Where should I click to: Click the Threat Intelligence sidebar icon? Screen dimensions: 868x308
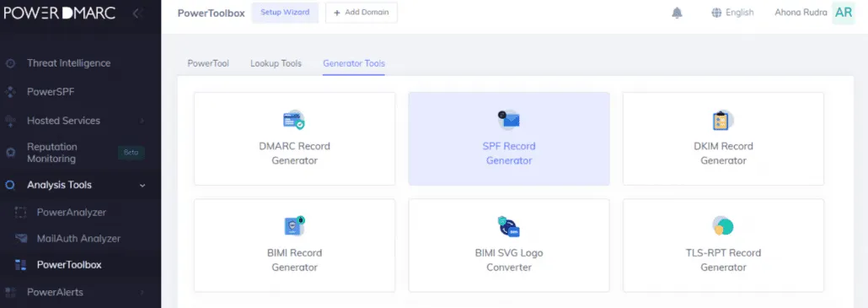(x=10, y=63)
